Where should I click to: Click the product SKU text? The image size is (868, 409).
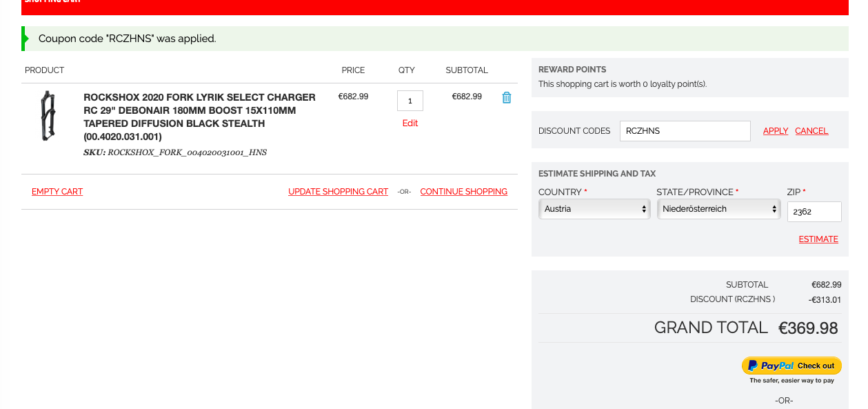point(175,152)
